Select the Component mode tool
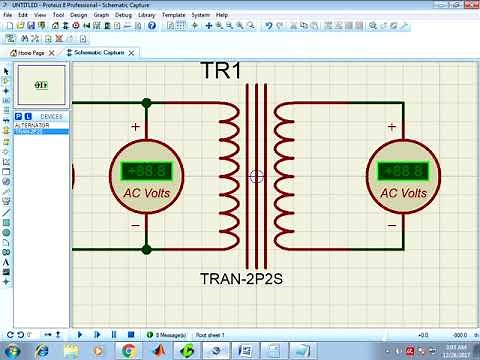The height and width of the screenshot is (360, 480). pyautogui.click(x=6, y=81)
